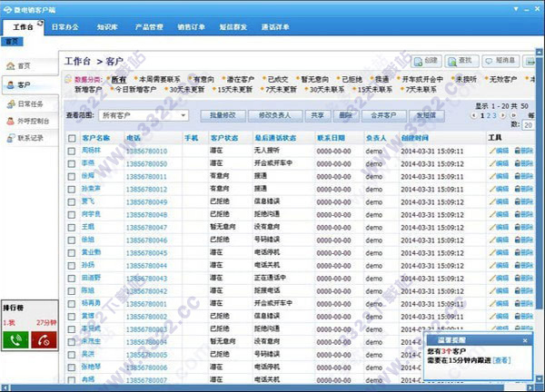This screenshot has height=392, width=545.
Task: Click the horizontal scrollbar at window bottom
Action: (255, 387)
